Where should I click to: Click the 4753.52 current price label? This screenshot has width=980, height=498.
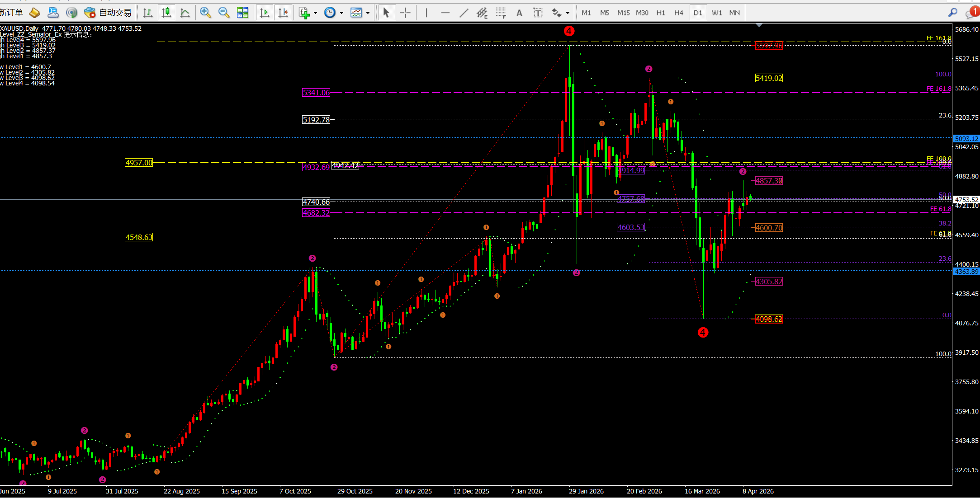click(966, 200)
